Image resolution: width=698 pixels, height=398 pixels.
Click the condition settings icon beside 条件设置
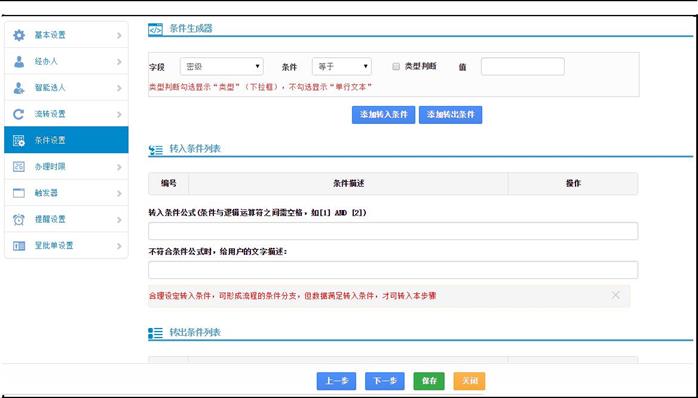(19, 141)
